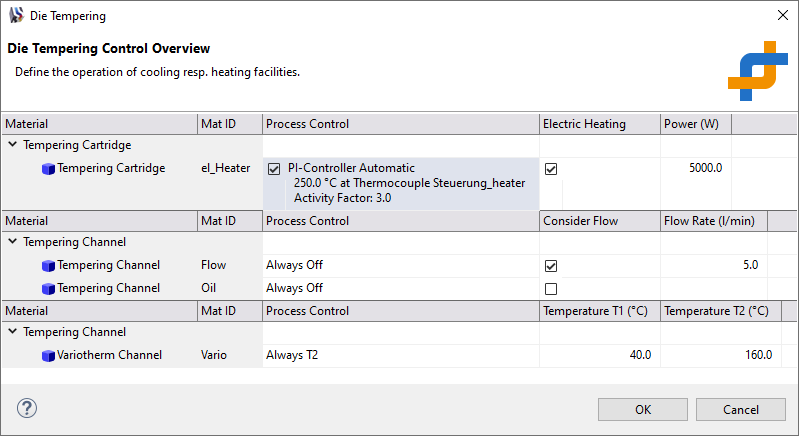Enable Consider Flow for the Oil channel
The image size is (799, 436).
(x=550, y=289)
